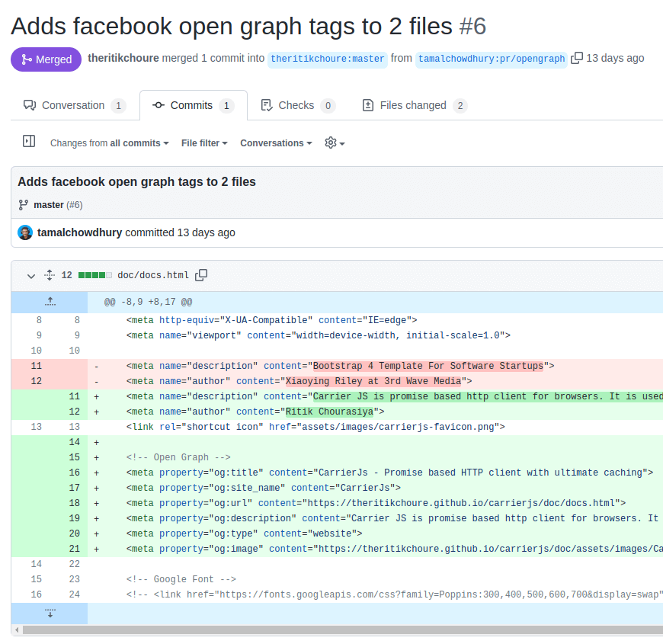Copy doc/docs.html file path icon
663x644 pixels.
(x=201, y=275)
